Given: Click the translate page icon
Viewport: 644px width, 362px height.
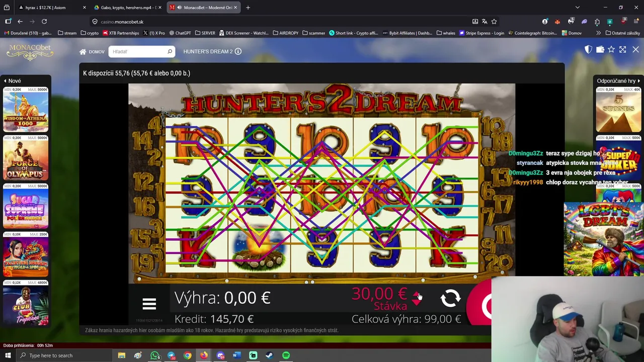Looking at the screenshot, I should 485,22.
